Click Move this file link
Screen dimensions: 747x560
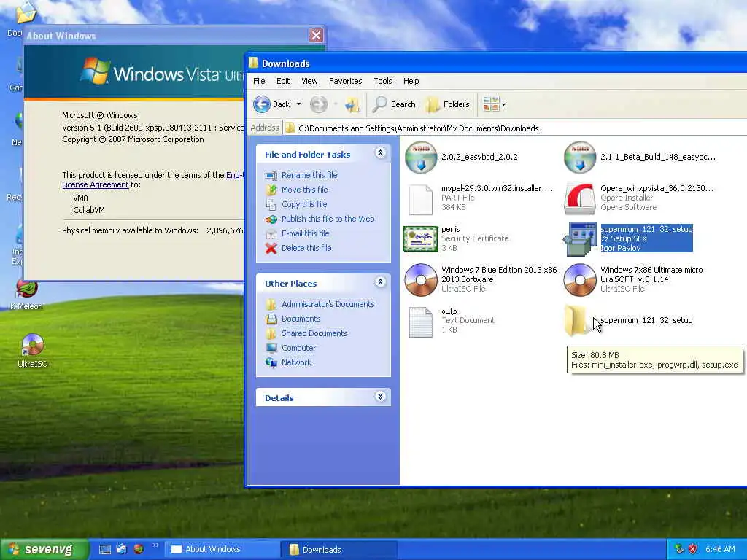click(304, 190)
